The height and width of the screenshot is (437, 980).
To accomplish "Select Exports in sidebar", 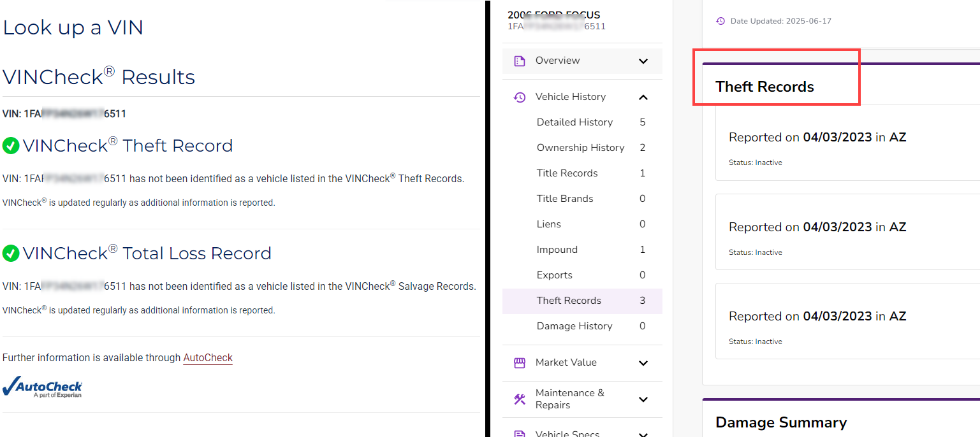I will tap(582, 275).
